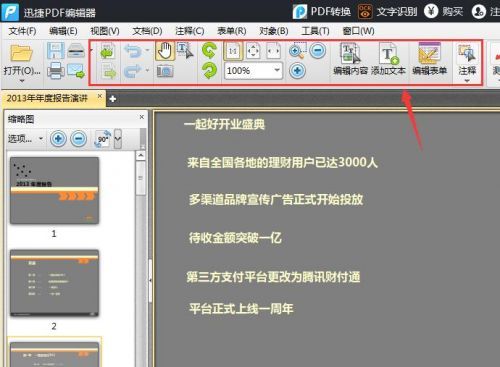The image size is (500, 367).
Task: Rotate page counterclockwise with green arrow
Action: (x=209, y=51)
